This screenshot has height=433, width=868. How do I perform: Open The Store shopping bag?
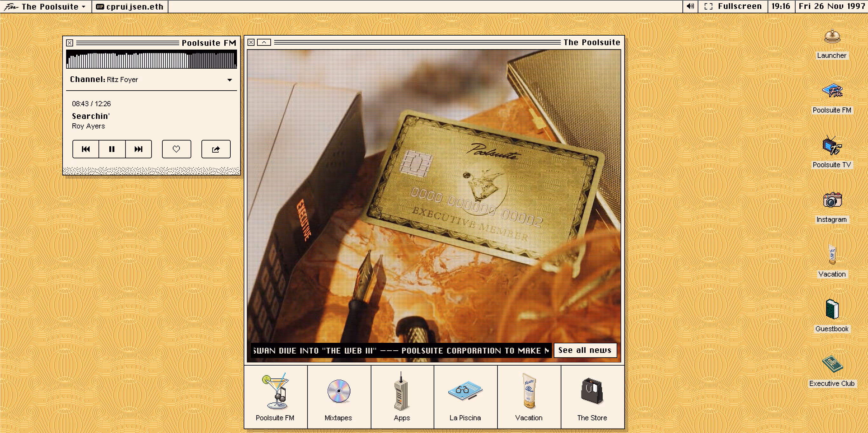pos(592,392)
